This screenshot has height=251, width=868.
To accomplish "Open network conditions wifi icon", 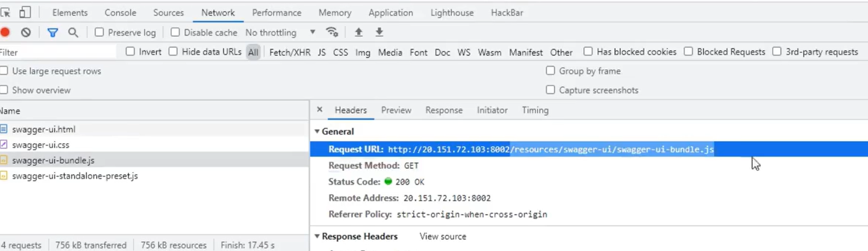I will click(332, 32).
